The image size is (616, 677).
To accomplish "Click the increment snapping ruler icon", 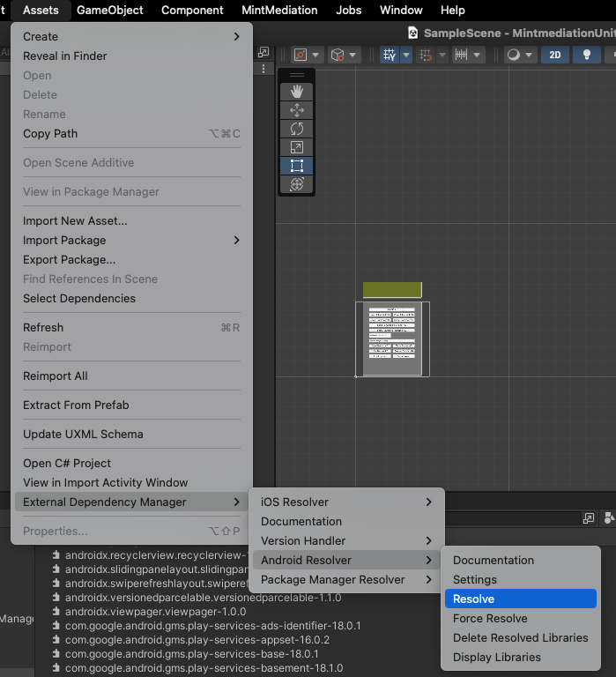I will 462,55.
